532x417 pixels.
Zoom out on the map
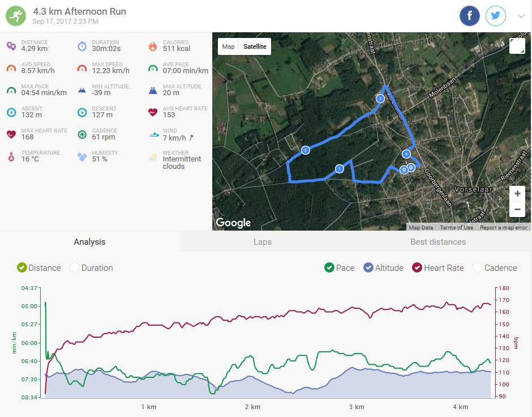click(x=517, y=209)
